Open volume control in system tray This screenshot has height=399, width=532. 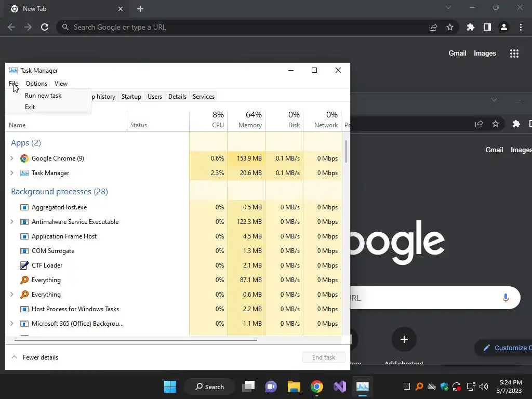(x=484, y=387)
